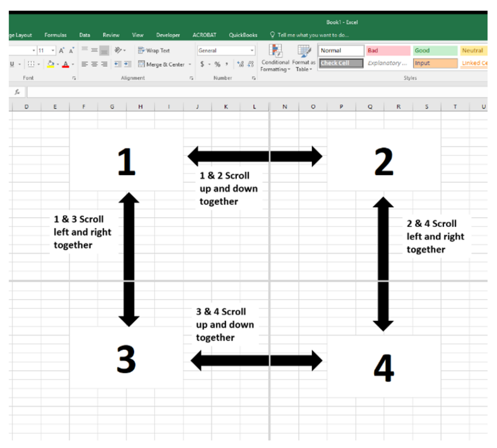
Task: Select the Center Align text icon
Action: point(94,64)
